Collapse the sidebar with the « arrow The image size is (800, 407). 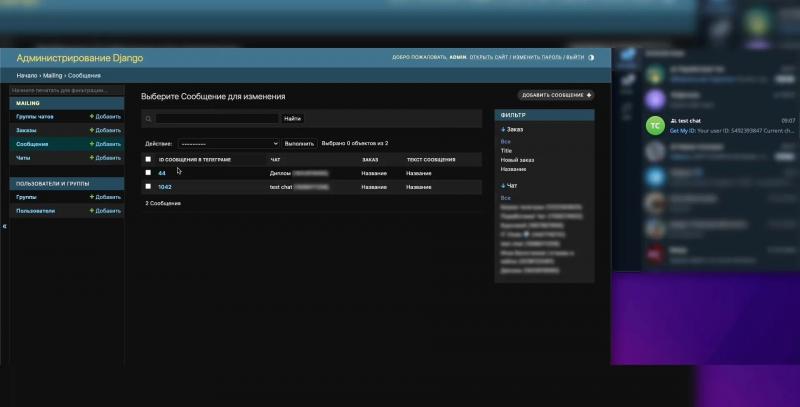4,225
